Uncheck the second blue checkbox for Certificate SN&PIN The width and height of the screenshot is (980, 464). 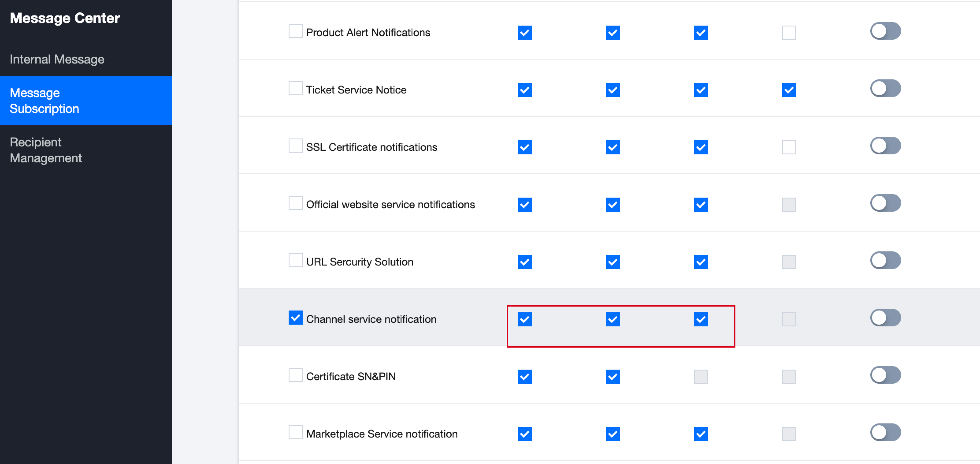[x=612, y=377]
